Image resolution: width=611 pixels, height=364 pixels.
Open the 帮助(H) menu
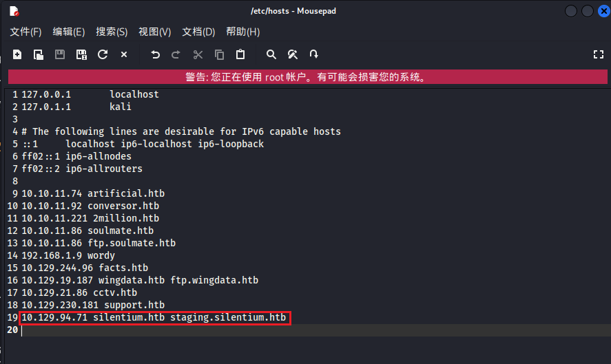tap(242, 32)
